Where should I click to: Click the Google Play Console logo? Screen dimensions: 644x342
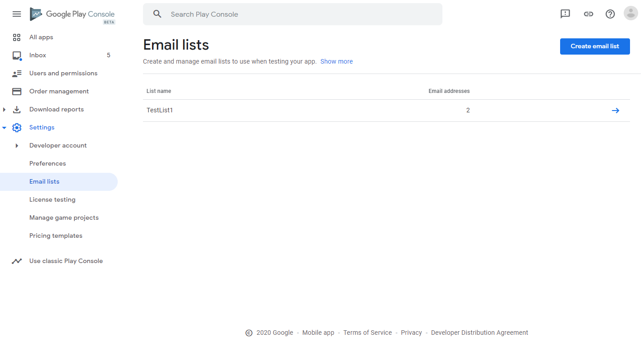72,14
